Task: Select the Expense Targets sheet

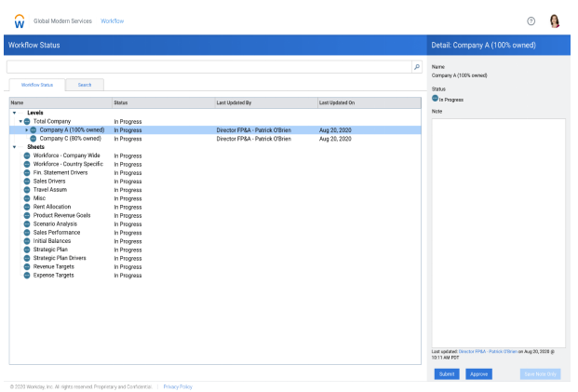Action: tap(53, 275)
